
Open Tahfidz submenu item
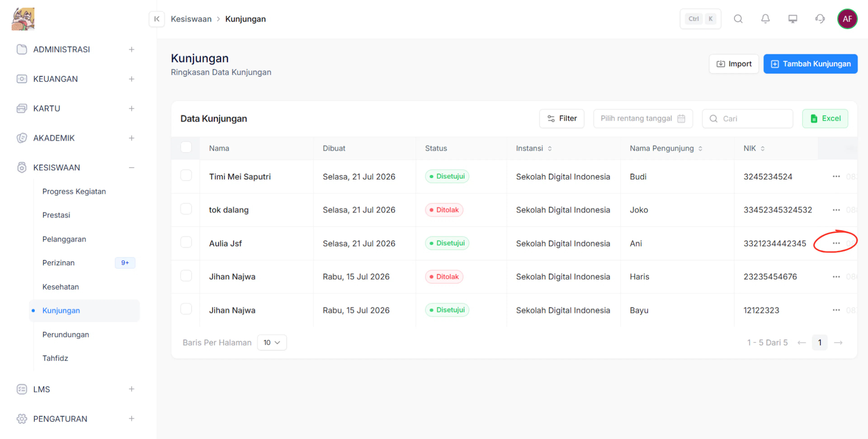click(55, 358)
